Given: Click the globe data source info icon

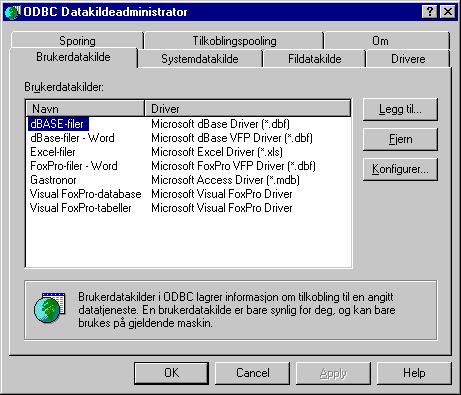Looking at the screenshot, I should 50,308.
